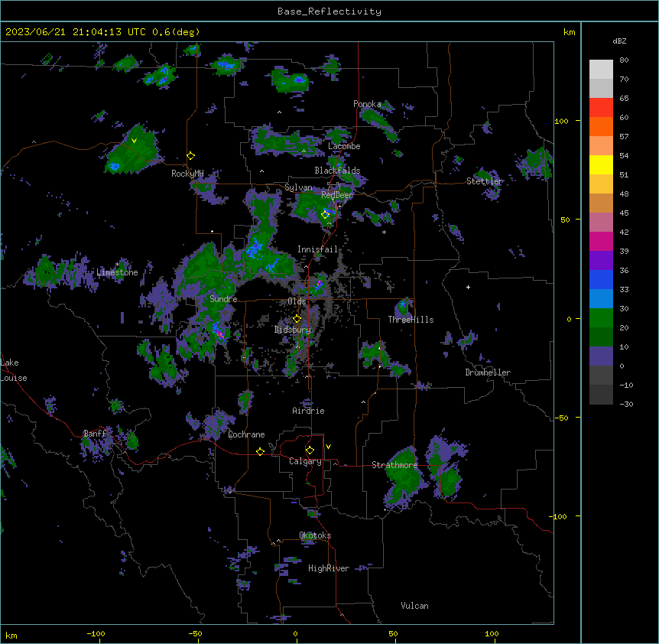The width and height of the screenshot is (659, 644).
Task: Click the Innisfail city label
Action: (317, 249)
